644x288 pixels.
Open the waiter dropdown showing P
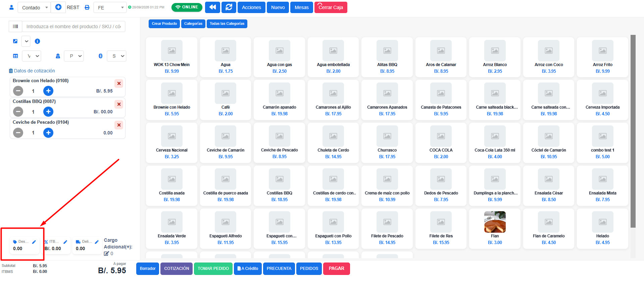74,56
